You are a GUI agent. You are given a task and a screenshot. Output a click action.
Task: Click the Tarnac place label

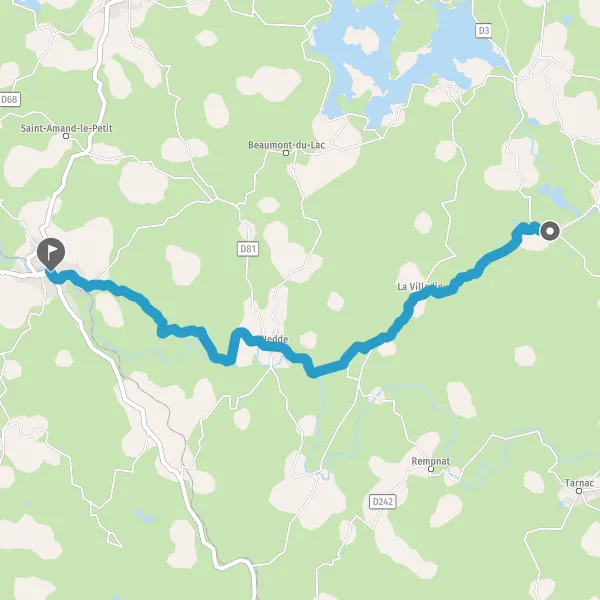[x=579, y=483]
